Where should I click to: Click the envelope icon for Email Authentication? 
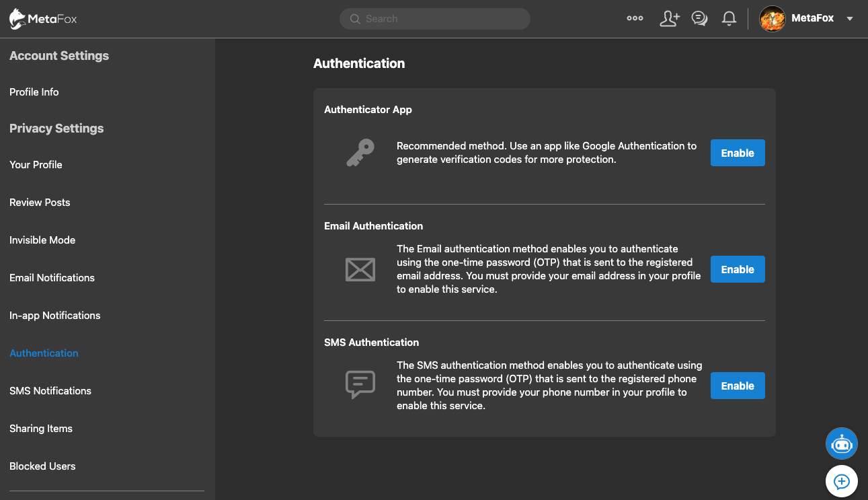tap(360, 270)
